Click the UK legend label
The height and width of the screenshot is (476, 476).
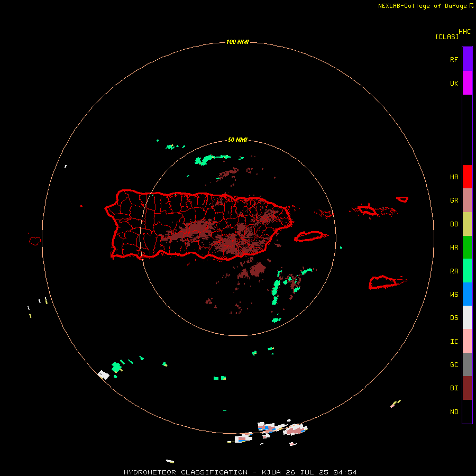click(454, 84)
